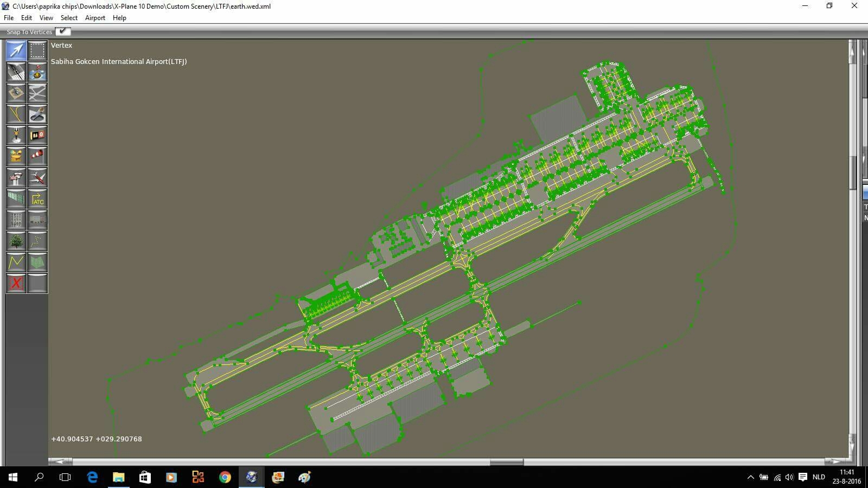Select the Windsock tool
Screen dimensions: 868x488
(37, 156)
